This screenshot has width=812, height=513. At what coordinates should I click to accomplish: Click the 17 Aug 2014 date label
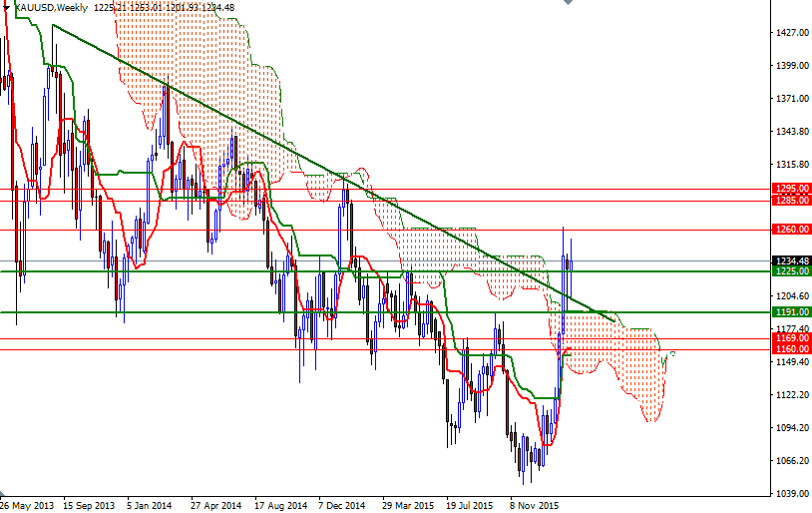coord(280,505)
